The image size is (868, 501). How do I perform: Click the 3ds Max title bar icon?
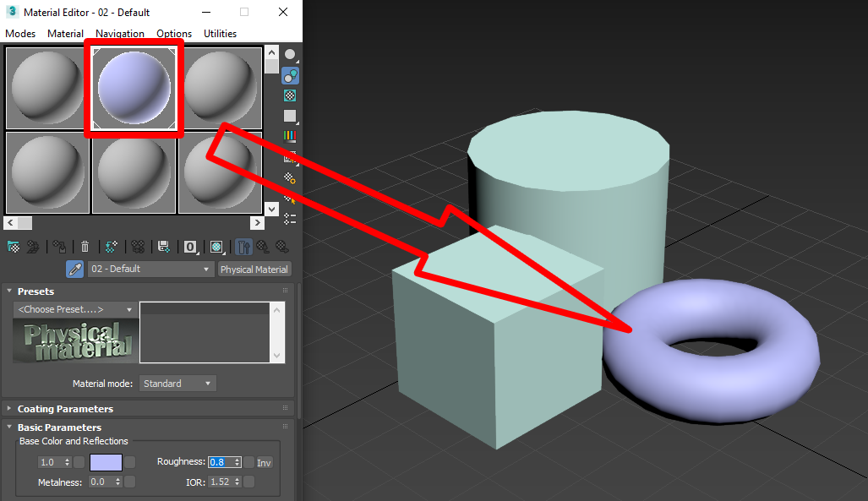(x=12, y=12)
